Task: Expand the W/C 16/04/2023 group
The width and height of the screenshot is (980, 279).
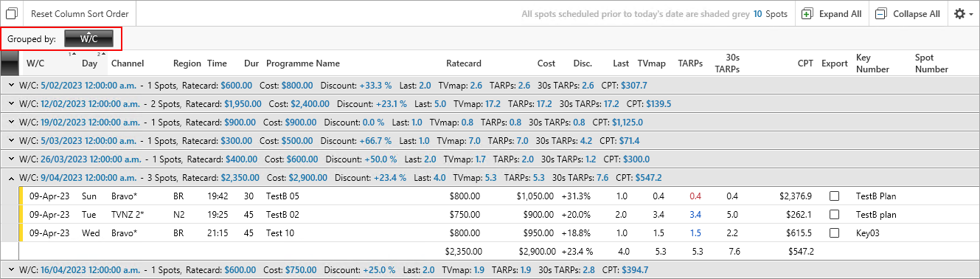Action: [11, 269]
